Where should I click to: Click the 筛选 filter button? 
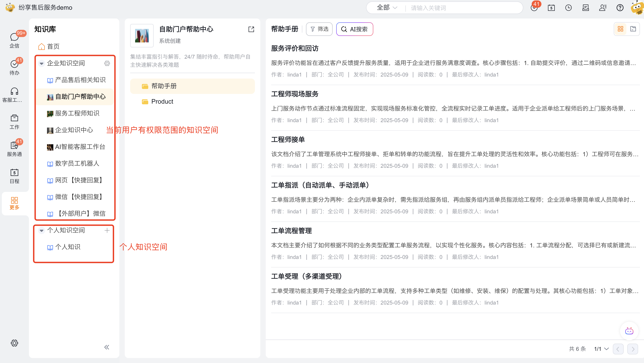point(319,29)
